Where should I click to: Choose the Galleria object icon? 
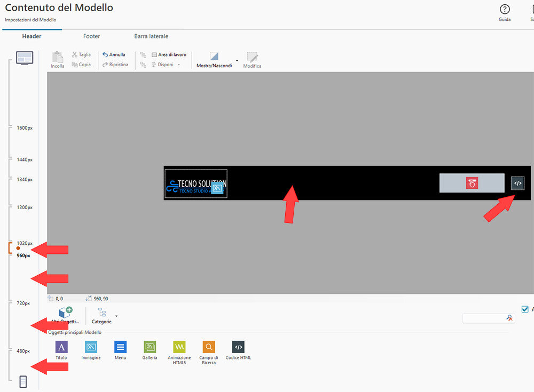150,348
